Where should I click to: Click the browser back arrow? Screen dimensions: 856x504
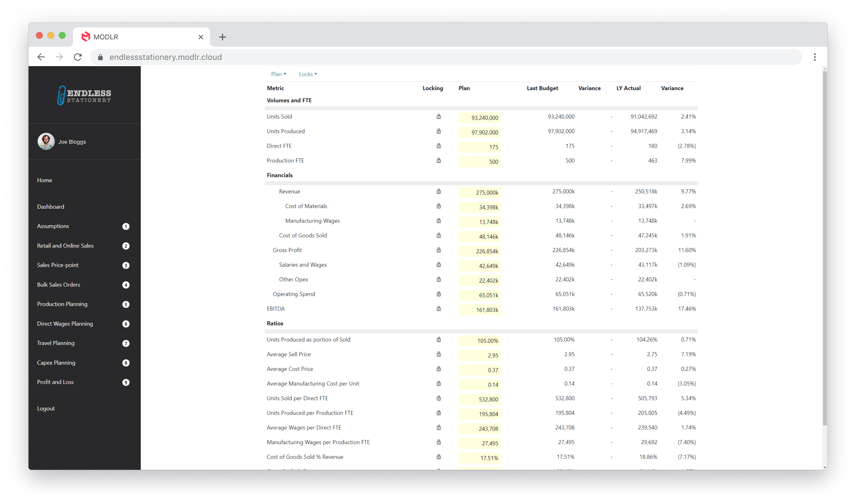click(x=41, y=57)
